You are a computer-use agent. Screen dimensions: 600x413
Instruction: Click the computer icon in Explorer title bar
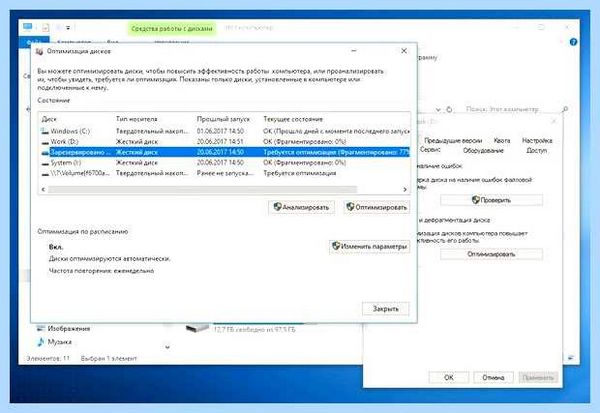(x=27, y=27)
